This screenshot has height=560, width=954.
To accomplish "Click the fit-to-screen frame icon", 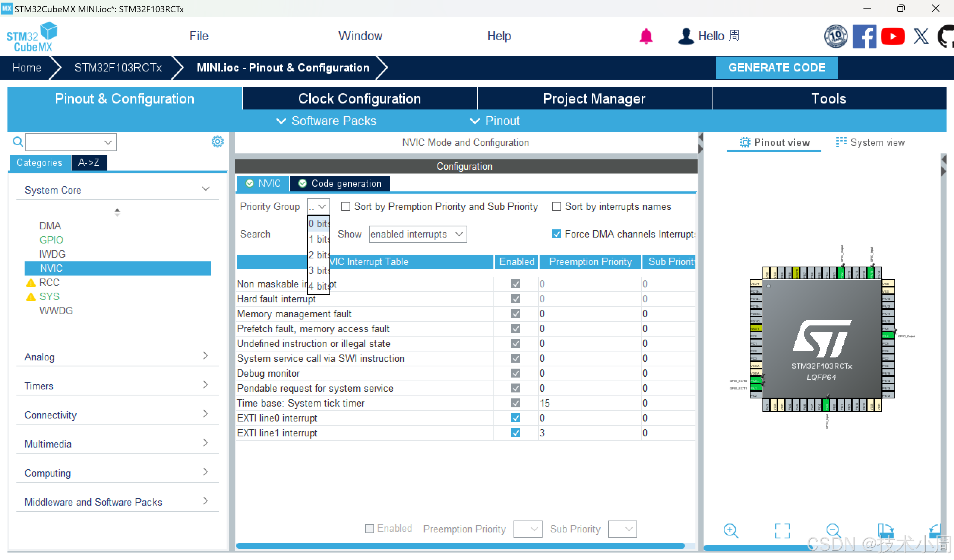I will coord(782,531).
